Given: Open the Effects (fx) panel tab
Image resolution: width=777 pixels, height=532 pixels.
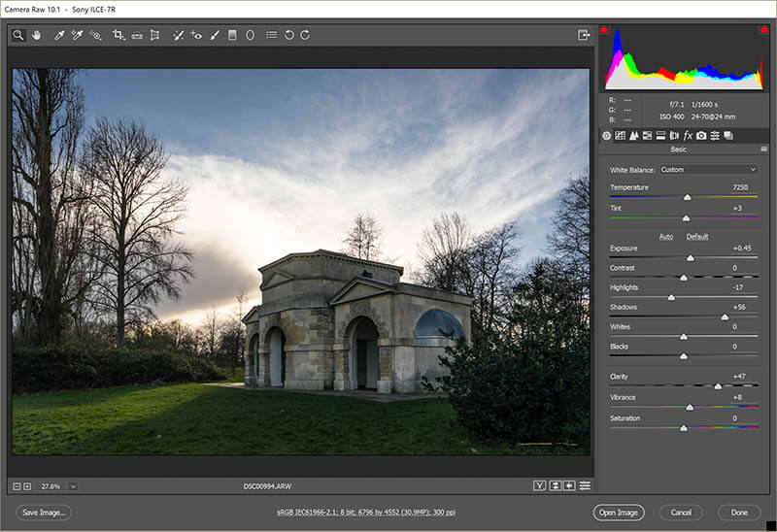Looking at the screenshot, I should click(x=688, y=135).
